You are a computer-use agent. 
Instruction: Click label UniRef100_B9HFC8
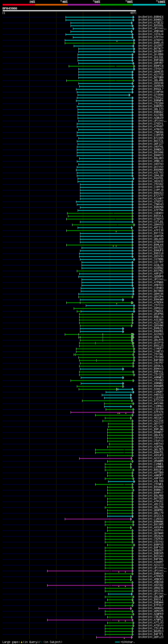point(151,66)
